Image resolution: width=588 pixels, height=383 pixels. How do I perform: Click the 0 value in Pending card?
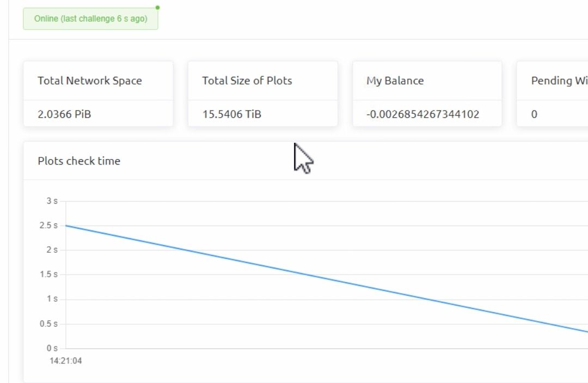(534, 114)
